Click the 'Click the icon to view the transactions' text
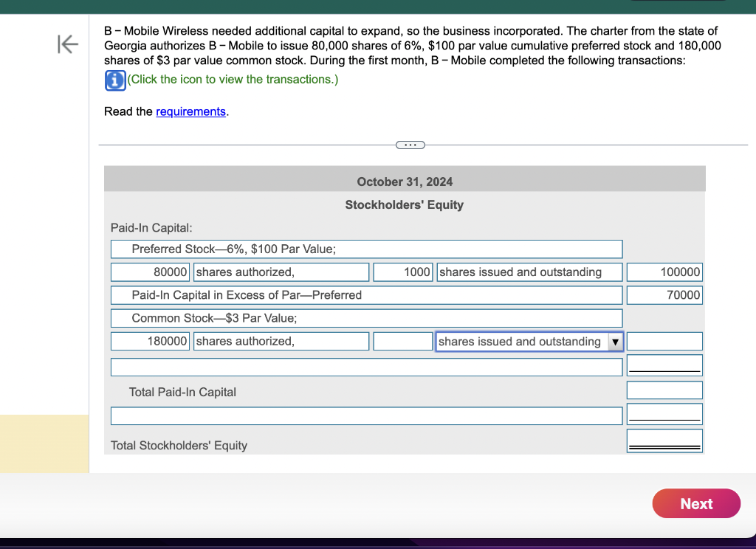Screen dimensions: 756x549 point(233,80)
